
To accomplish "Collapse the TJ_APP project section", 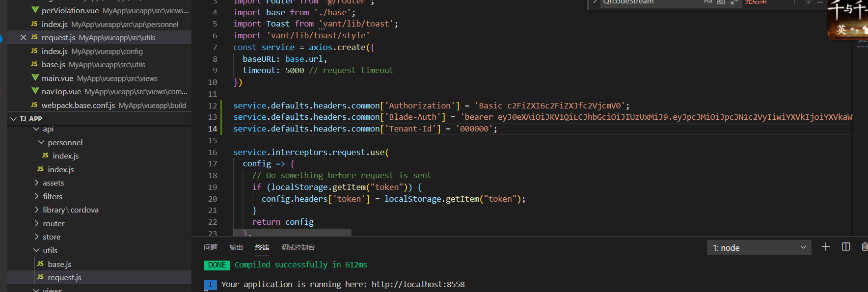I will (x=13, y=119).
